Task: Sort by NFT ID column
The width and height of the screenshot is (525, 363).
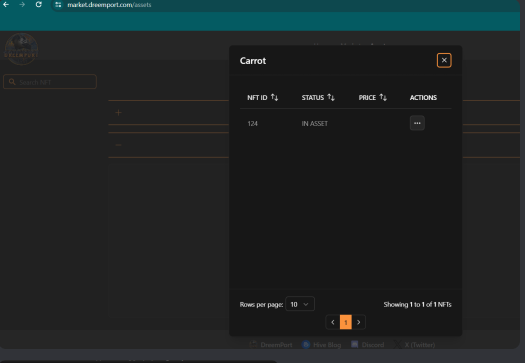Action: tap(263, 97)
